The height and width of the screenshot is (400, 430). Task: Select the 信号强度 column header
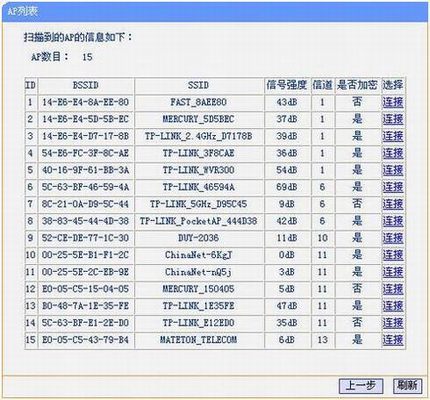(x=287, y=85)
